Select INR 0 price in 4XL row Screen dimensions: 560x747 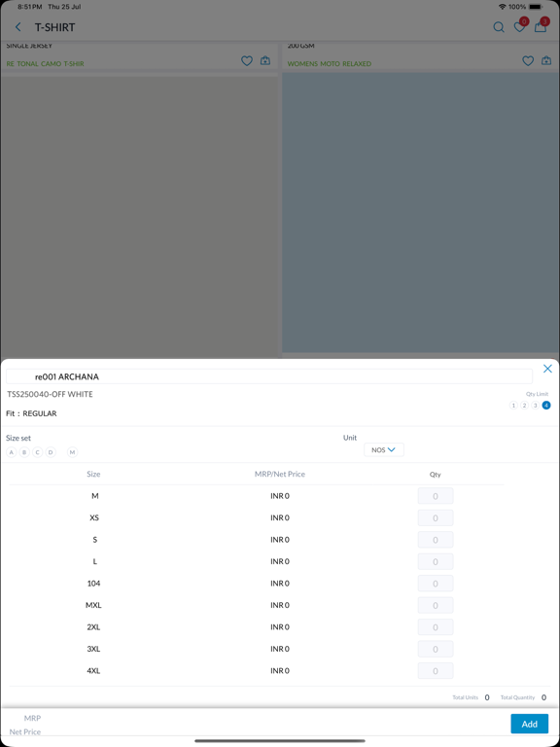(x=280, y=671)
